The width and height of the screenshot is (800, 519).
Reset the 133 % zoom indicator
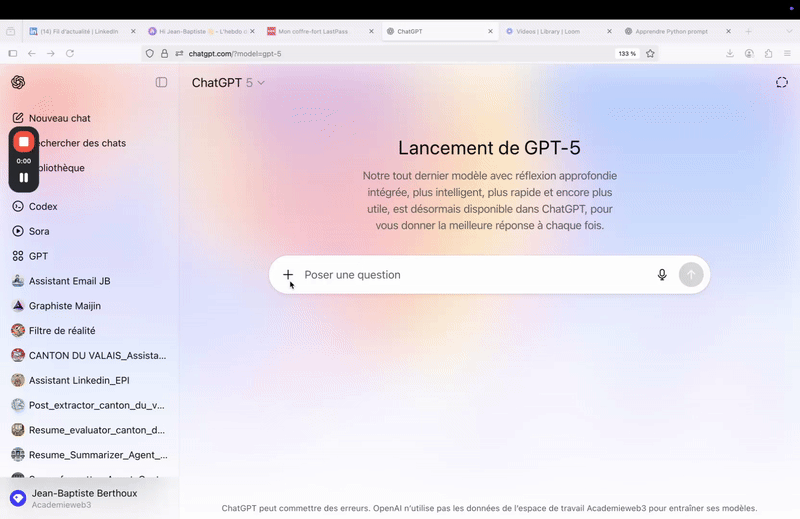[x=627, y=54]
